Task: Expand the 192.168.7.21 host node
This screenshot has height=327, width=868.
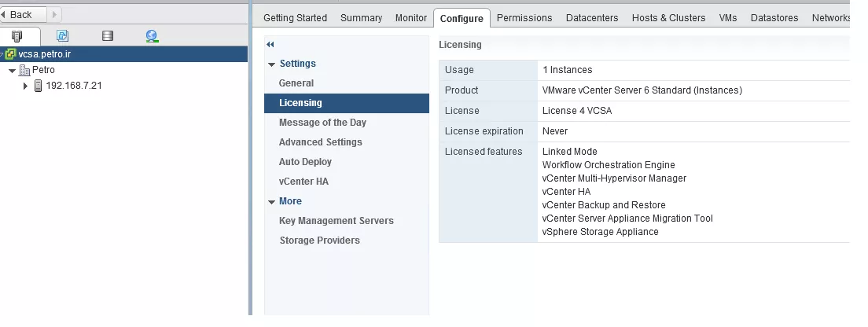Action: [25, 86]
